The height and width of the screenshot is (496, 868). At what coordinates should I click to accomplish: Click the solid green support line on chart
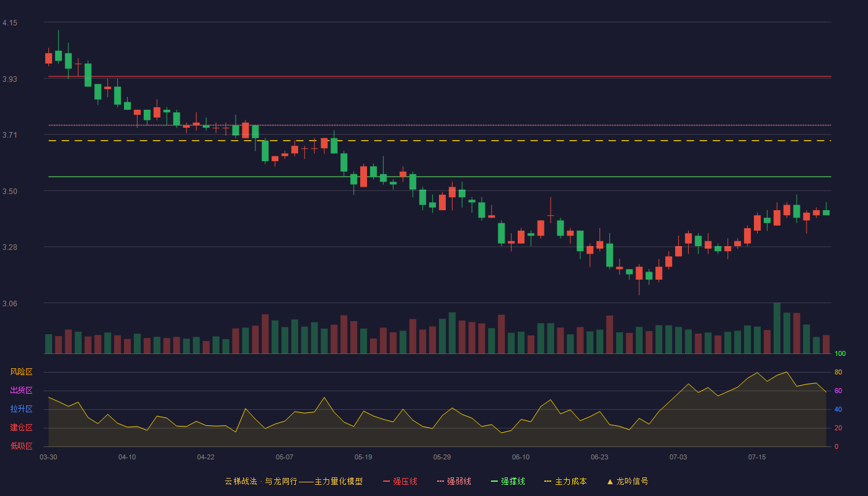[x=440, y=177]
